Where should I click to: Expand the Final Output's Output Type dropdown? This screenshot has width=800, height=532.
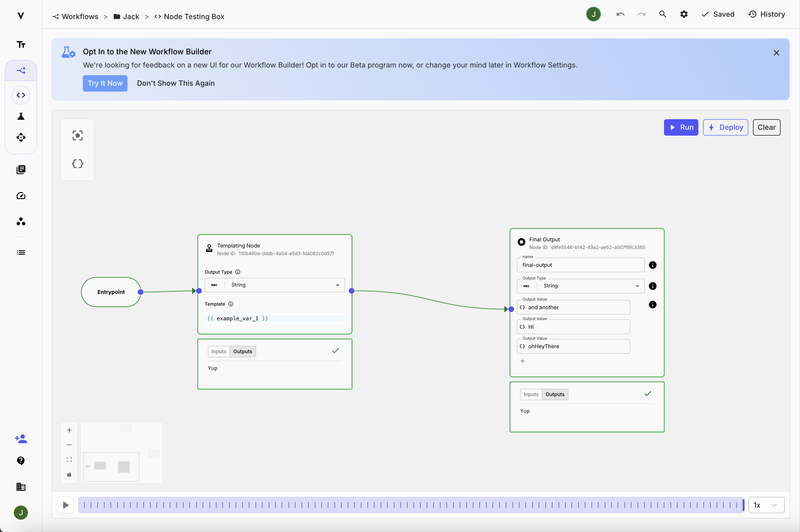tap(580, 286)
